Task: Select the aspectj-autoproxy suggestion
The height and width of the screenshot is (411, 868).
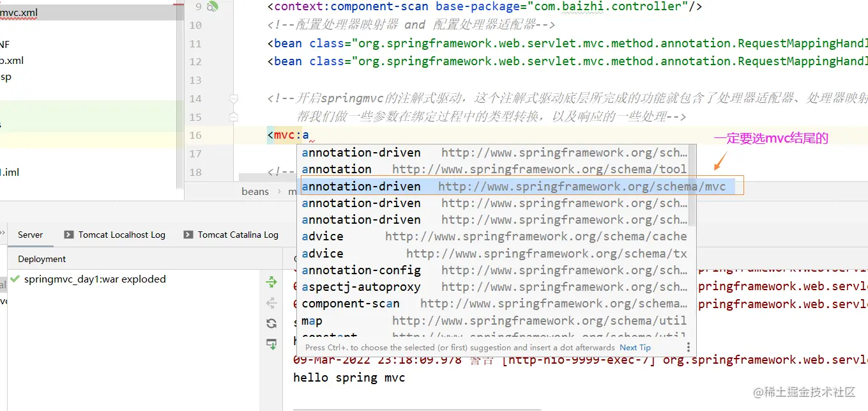Action: click(x=495, y=287)
